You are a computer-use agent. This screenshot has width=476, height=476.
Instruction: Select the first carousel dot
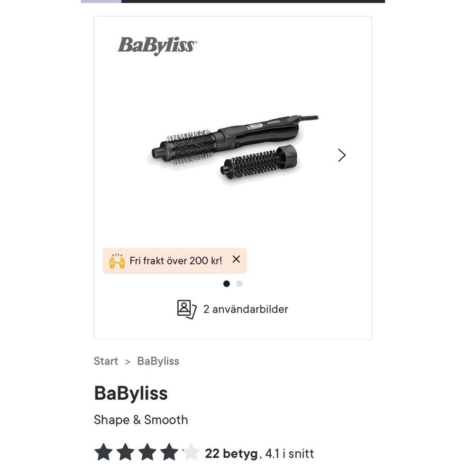(x=226, y=283)
